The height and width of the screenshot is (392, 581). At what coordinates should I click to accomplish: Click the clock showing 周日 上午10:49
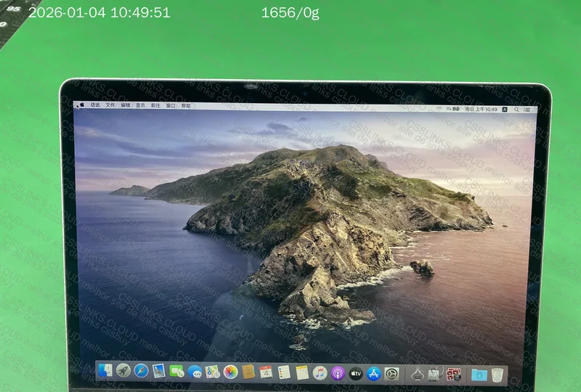point(481,110)
